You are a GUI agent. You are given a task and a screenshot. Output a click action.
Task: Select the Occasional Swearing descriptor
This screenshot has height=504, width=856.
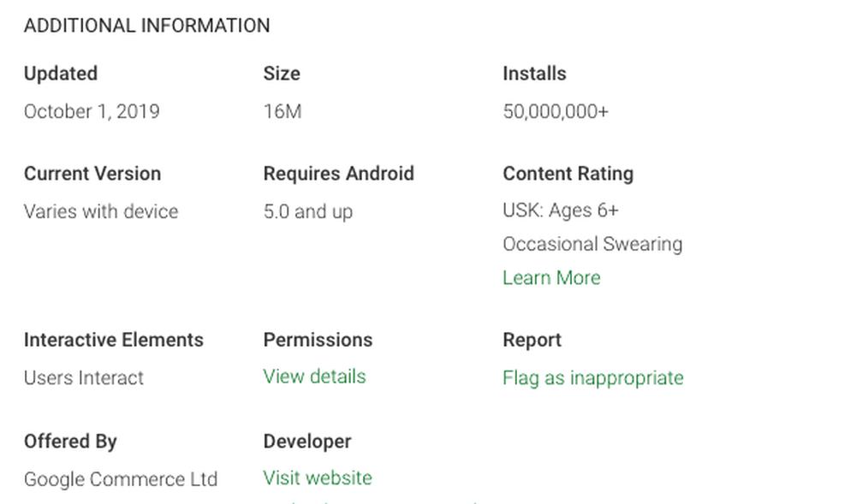pyautogui.click(x=592, y=245)
